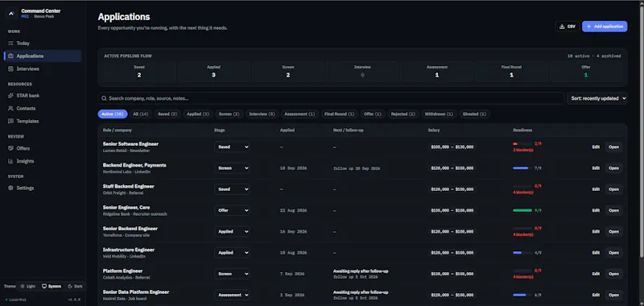Select the Offer (1) filter tab
This screenshot has height=306, width=644.
[373, 114]
